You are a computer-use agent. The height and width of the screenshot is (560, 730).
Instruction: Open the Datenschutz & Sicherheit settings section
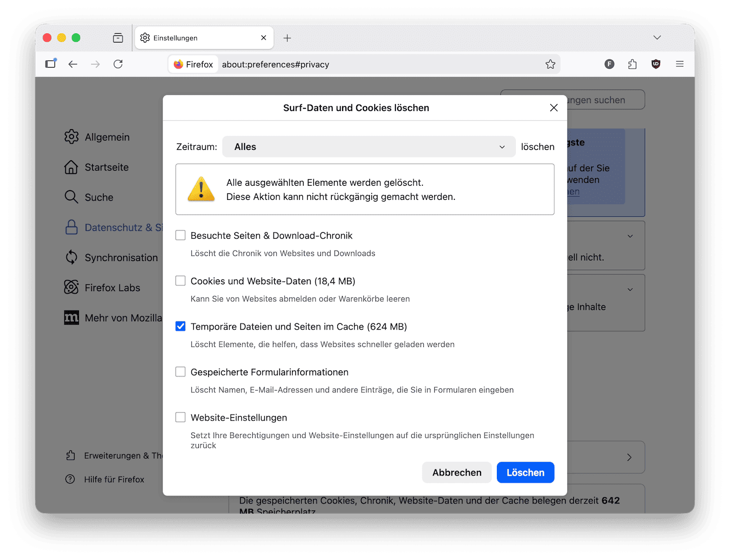click(114, 227)
